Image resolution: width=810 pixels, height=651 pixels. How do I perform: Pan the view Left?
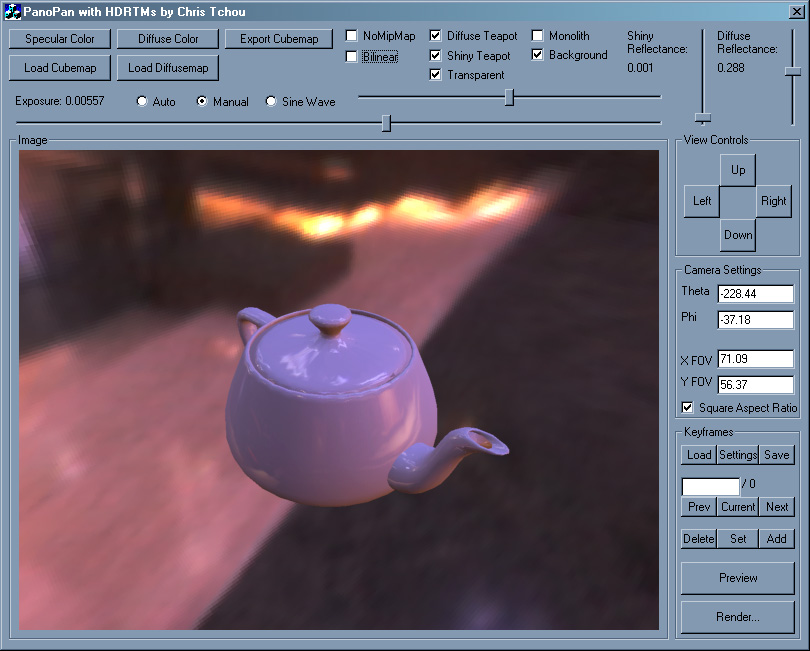702,201
